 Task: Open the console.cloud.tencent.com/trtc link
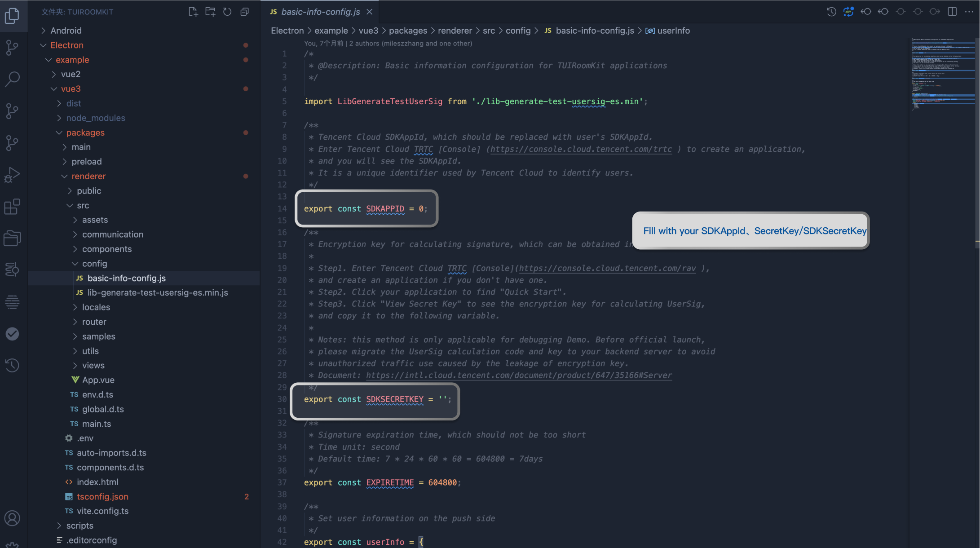point(581,149)
